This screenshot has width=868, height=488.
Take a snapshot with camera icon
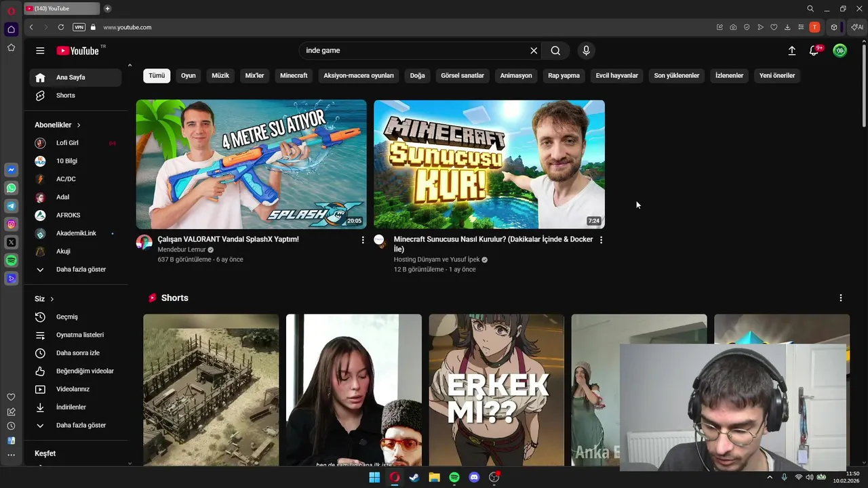click(x=733, y=27)
